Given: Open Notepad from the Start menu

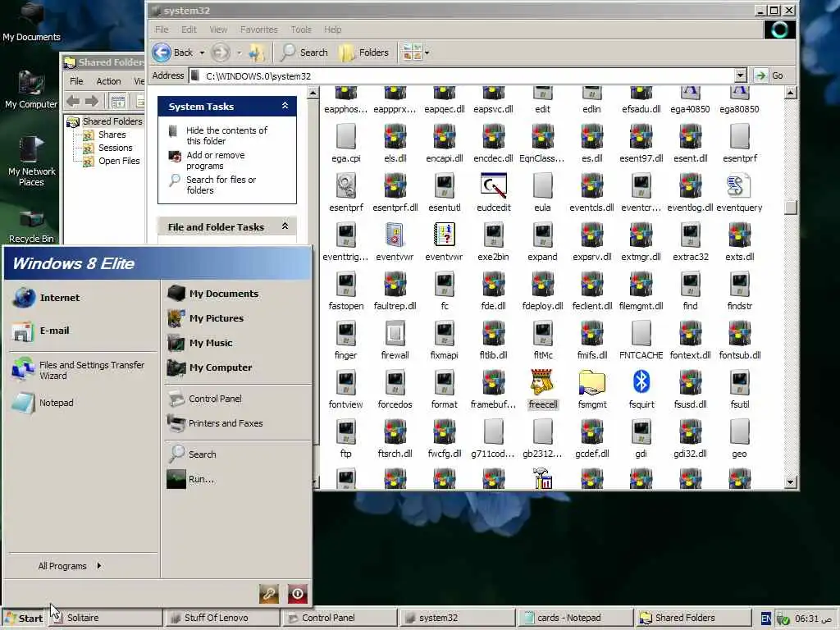Looking at the screenshot, I should (43, 403).
